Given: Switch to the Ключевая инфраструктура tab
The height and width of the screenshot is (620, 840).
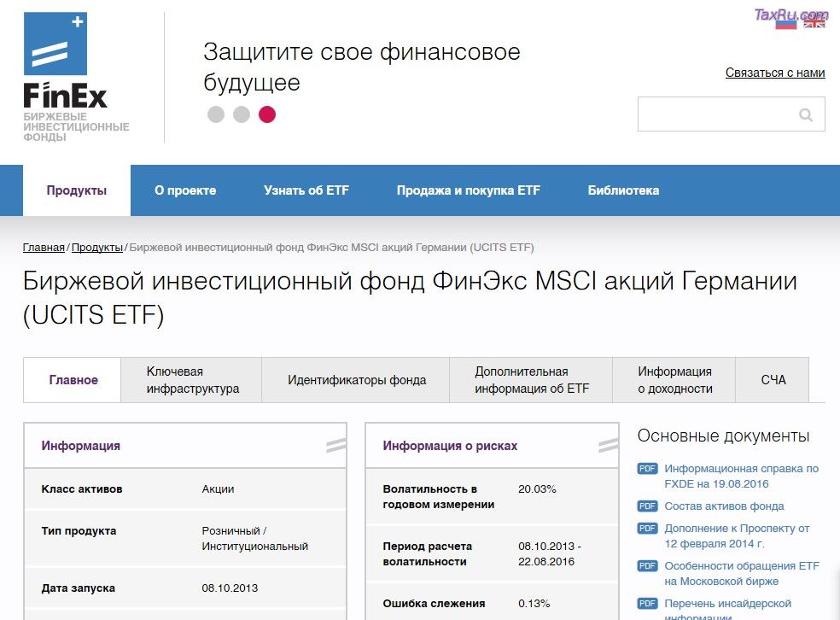Looking at the screenshot, I should coord(191,379).
